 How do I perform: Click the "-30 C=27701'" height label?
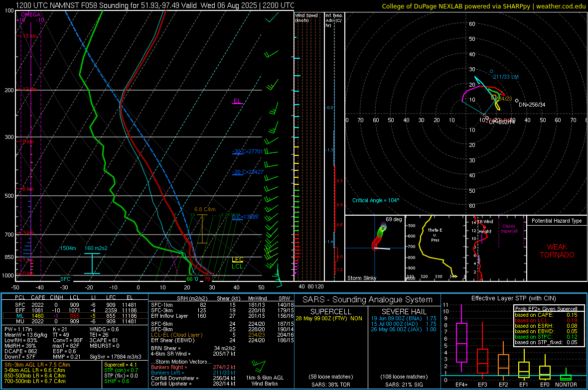tap(248, 151)
